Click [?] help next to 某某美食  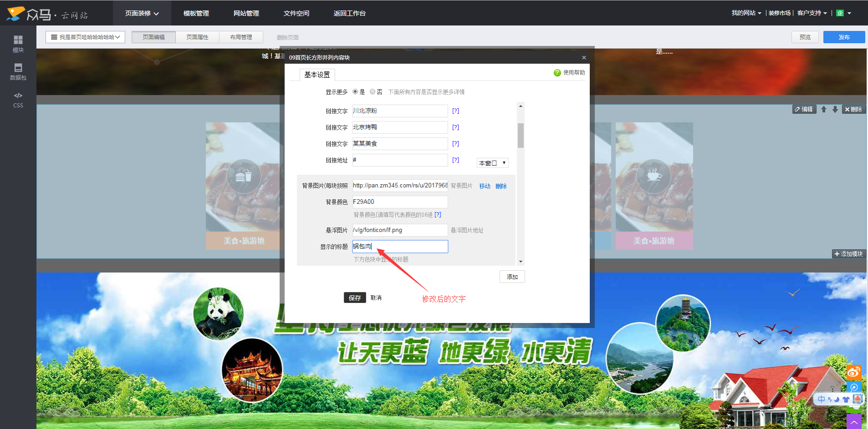(455, 143)
